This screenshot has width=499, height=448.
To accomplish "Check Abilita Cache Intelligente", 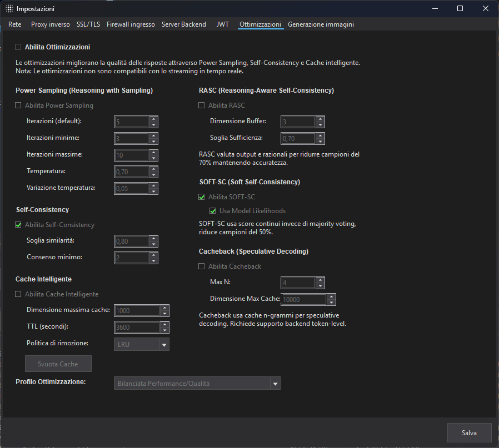I will coord(18,294).
